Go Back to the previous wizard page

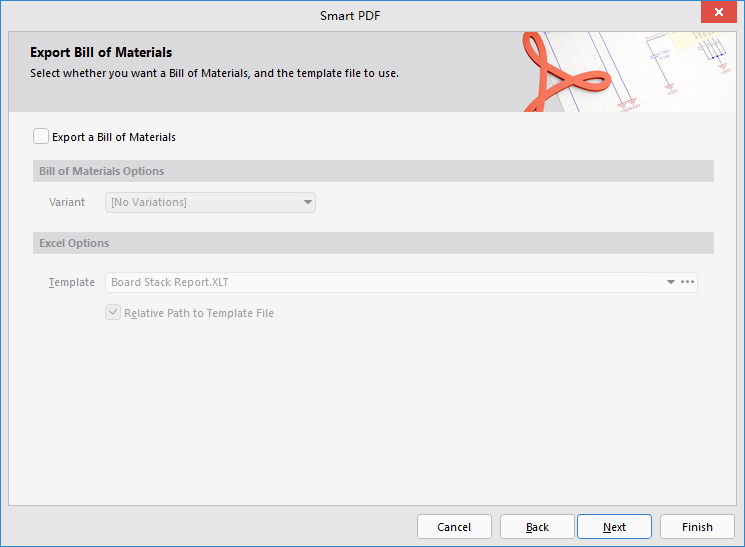pos(537,527)
